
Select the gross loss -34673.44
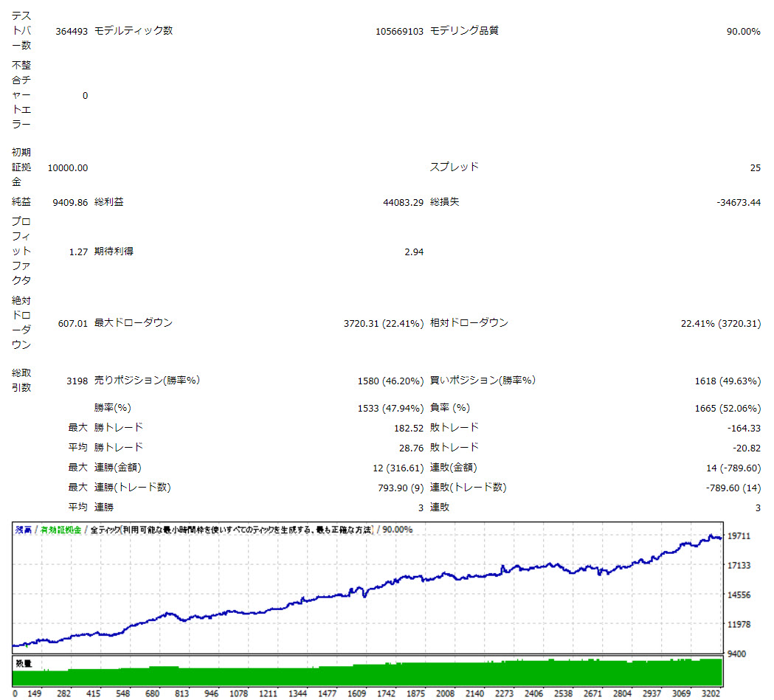739,202
